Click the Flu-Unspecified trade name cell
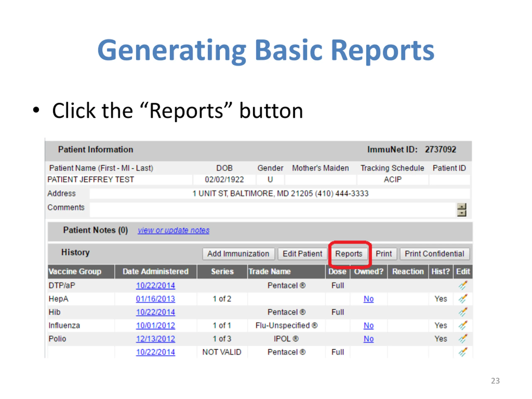Screen dimensions: 532x399 tap(286, 326)
